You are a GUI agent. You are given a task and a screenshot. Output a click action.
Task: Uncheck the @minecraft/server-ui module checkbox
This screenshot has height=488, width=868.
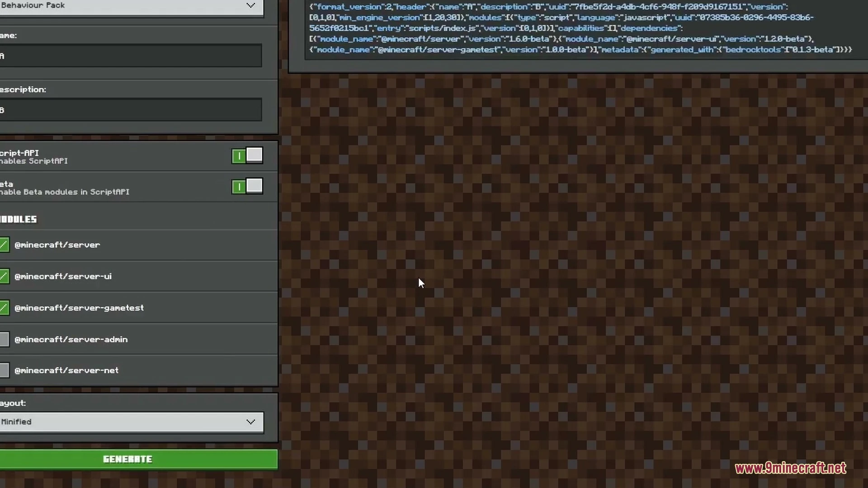[x=4, y=276]
